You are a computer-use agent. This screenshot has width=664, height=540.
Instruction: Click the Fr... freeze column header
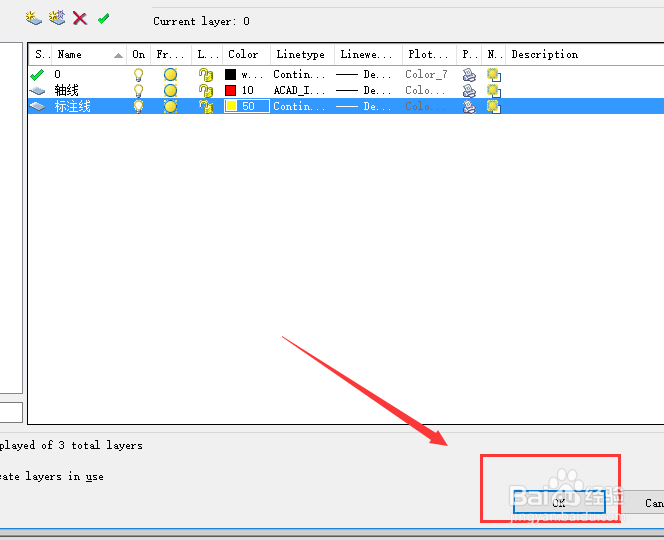(171, 55)
